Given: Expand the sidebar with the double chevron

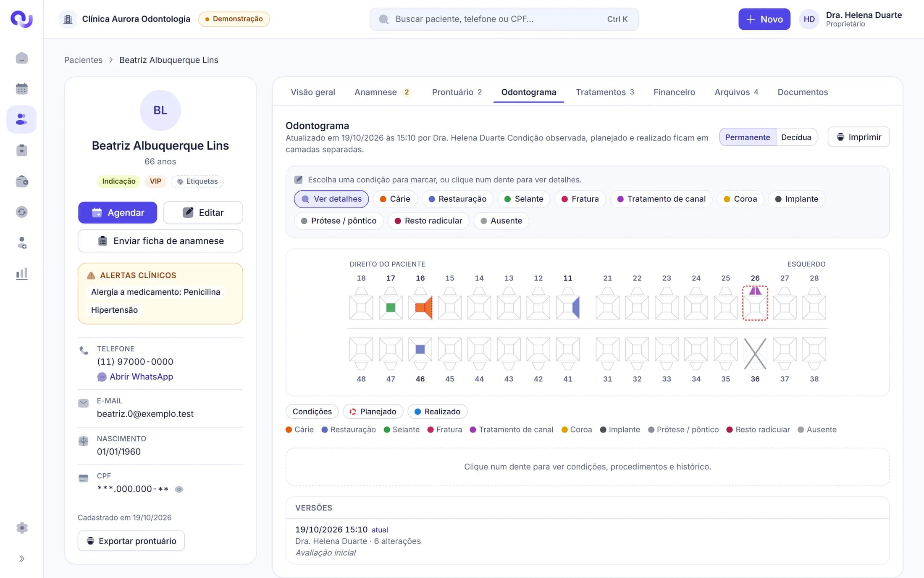Looking at the screenshot, I should [x=21, y=559].
